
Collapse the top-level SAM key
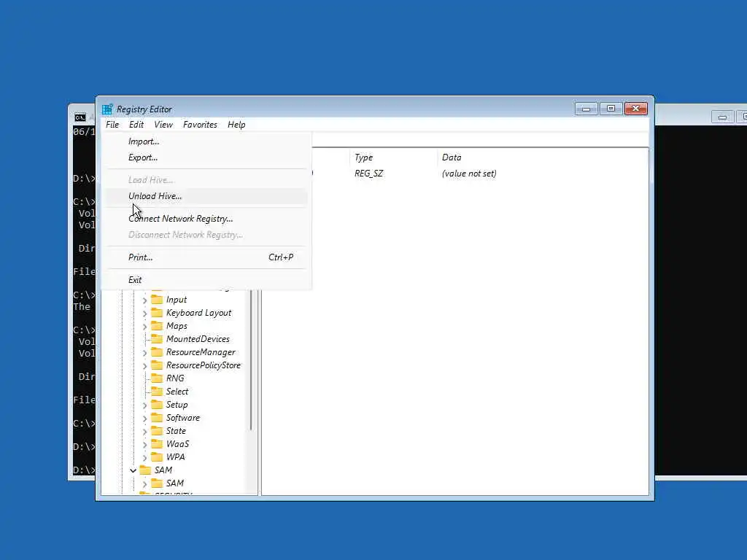133,470
